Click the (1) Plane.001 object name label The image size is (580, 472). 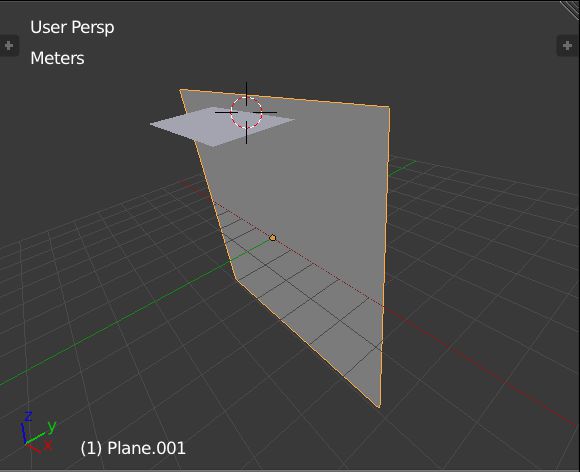(133, 448)
